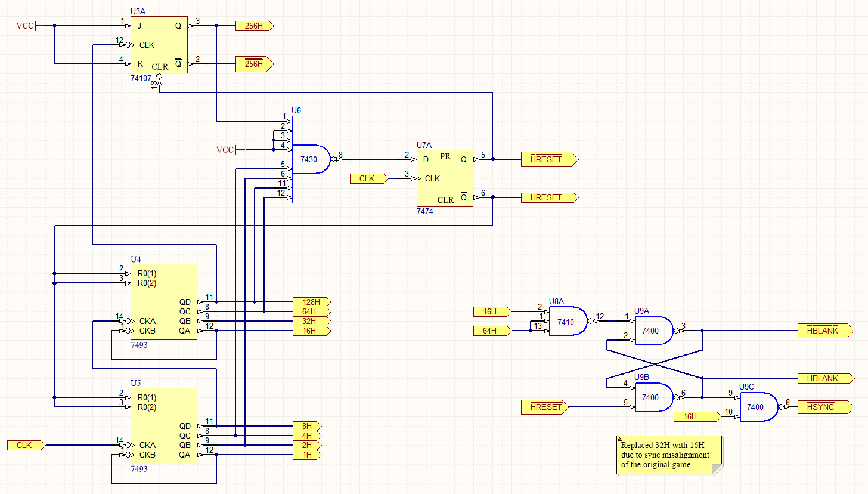Select the 4H output port
Viewport: 868px width, 494px height.
[308, 436]
